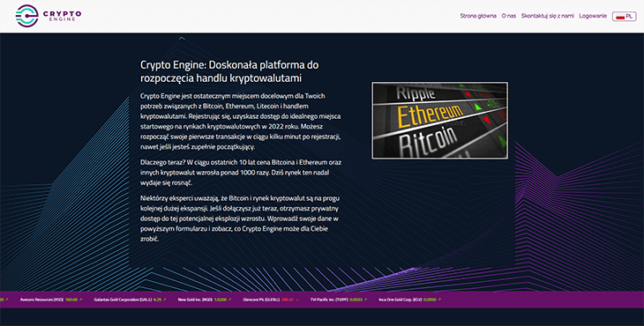Screen dimensions: 644x326
Task: Select Avesoro Resources (ASO) ticker entry
Action: (x=51, y=300)
